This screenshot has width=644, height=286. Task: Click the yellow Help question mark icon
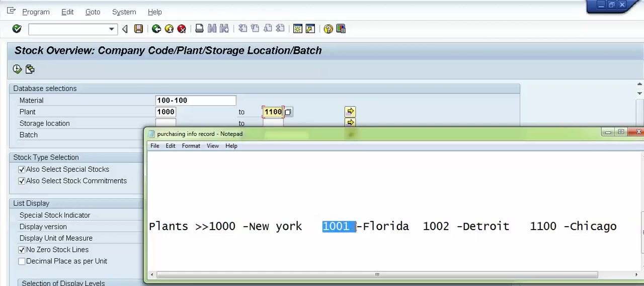[x=328, y=29]
